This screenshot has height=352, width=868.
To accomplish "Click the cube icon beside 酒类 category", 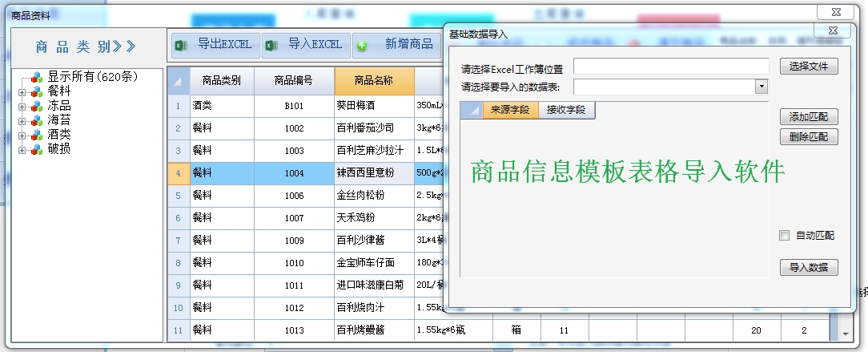I will pos(37,136).
